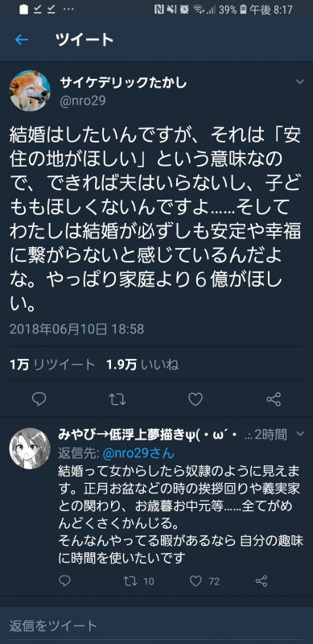
Task: Reply to みやび's comment with the bubble icon
Action: [x=65, y=580]
